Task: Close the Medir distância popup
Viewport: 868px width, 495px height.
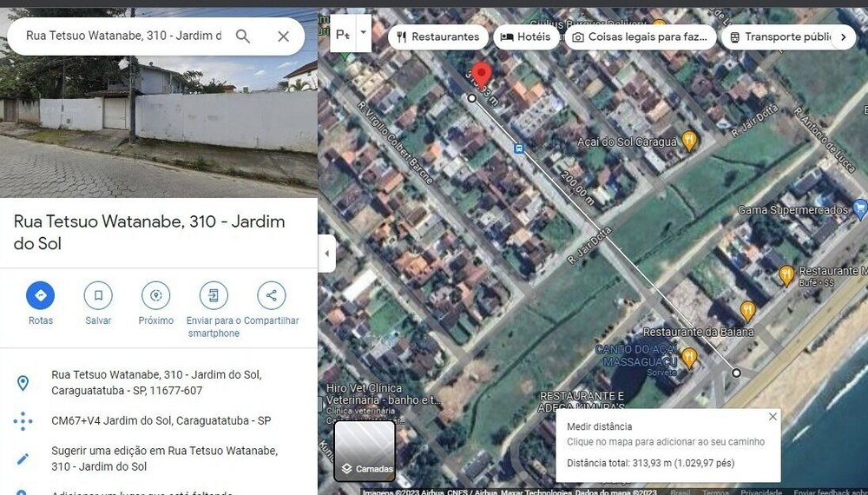Action: point(773,416)
